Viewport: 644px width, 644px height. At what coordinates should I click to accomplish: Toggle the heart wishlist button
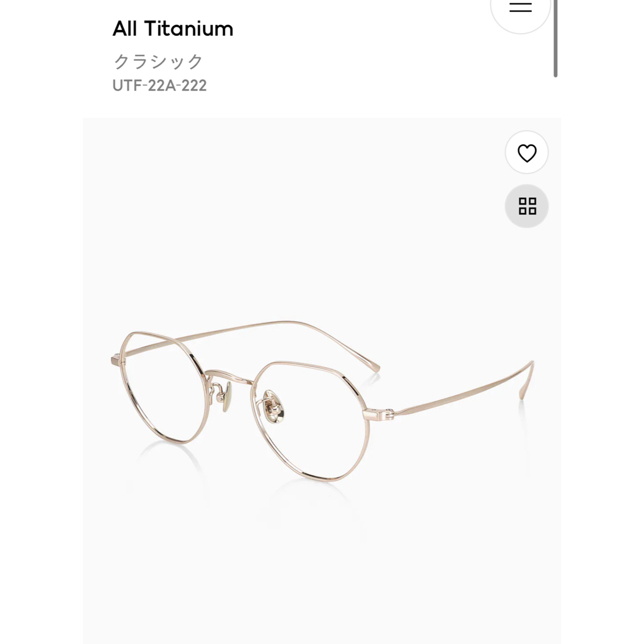[x=527, y=153]
